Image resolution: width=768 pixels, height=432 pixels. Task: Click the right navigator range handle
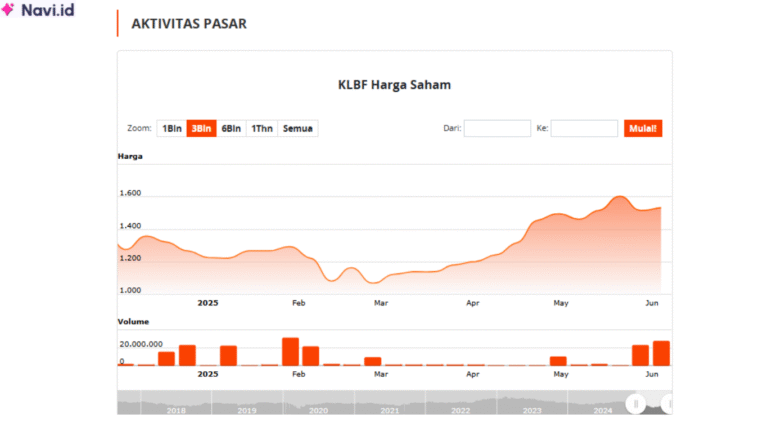click(x=668, y=404)
